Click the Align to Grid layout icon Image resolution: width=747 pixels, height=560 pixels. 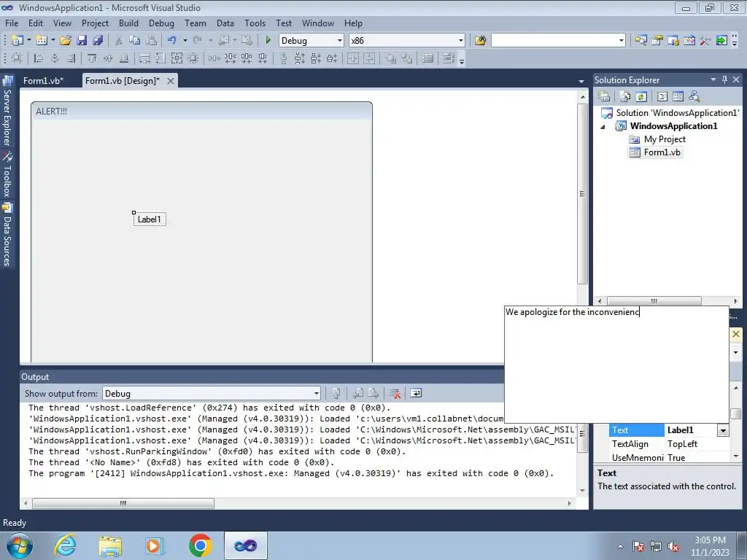click(18, 58)
